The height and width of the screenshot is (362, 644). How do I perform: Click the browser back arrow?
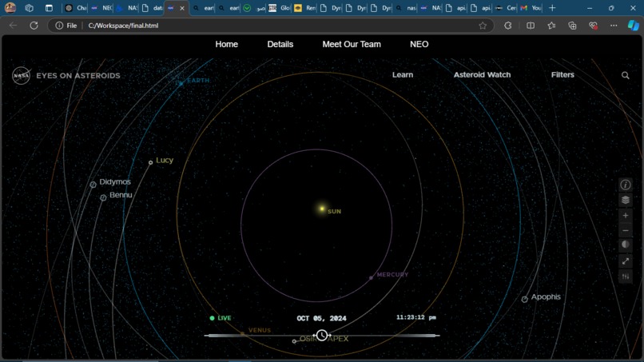tap(13, 26)
